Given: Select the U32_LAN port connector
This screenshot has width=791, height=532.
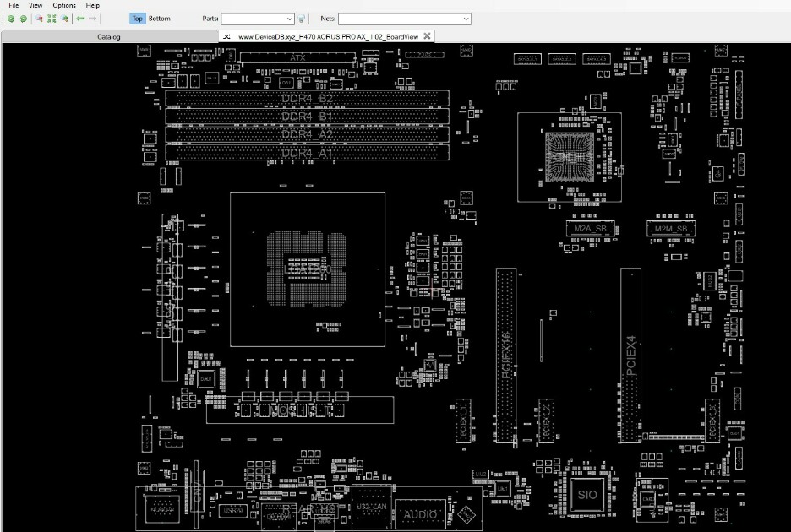Looking at the screenshot, I should coord(372,507).
